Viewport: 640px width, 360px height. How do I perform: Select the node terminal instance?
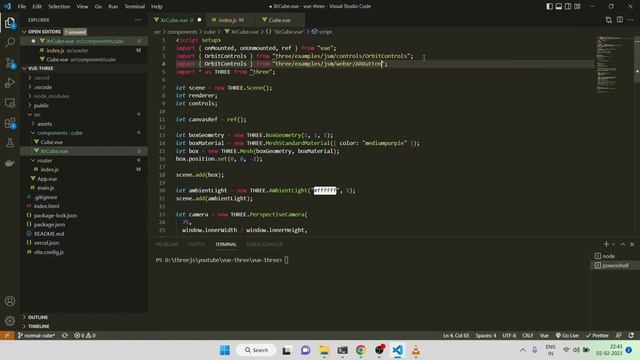(x=614, y=256)
